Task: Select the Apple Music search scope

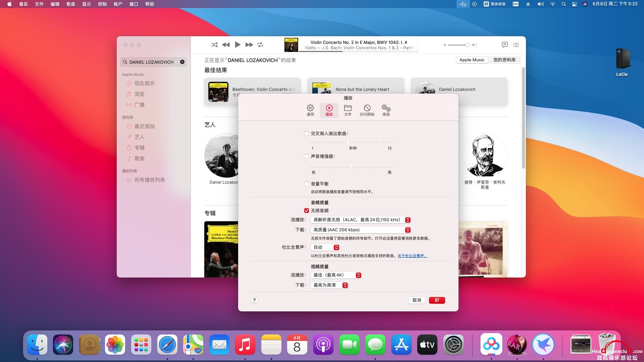Action: click(472, 60)
